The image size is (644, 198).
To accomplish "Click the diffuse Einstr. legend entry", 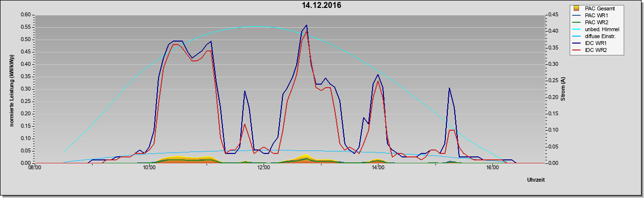I will [x=596, y=36].
